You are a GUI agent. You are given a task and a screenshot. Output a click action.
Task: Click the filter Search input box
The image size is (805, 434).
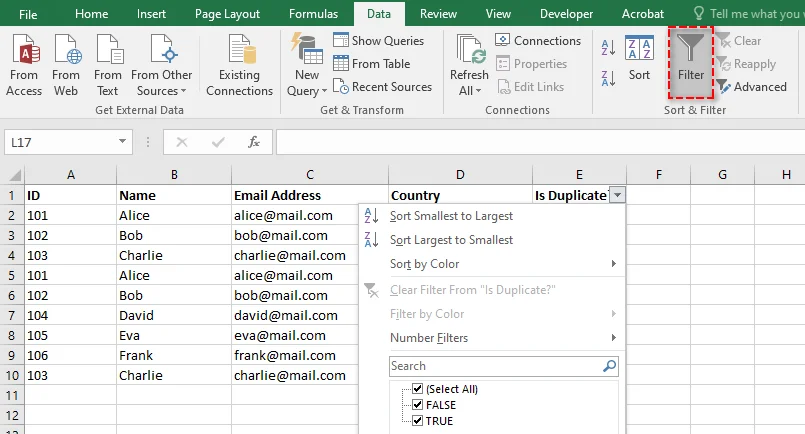pyautogui.click(x=495, y=366)
